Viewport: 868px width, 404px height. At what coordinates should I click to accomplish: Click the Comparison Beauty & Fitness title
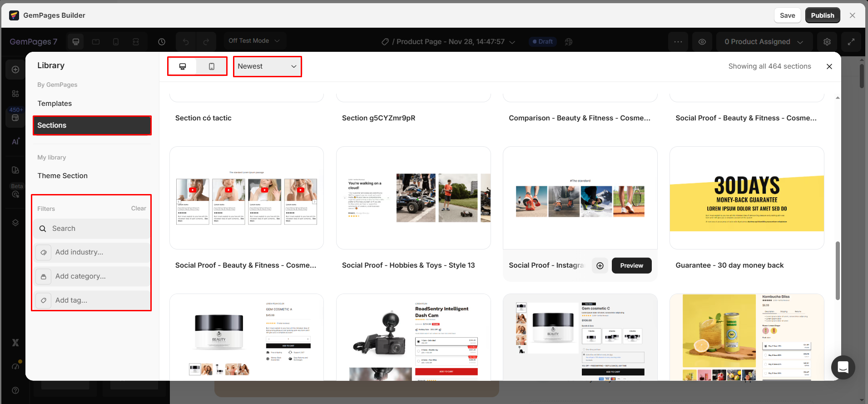click(580, 118)
